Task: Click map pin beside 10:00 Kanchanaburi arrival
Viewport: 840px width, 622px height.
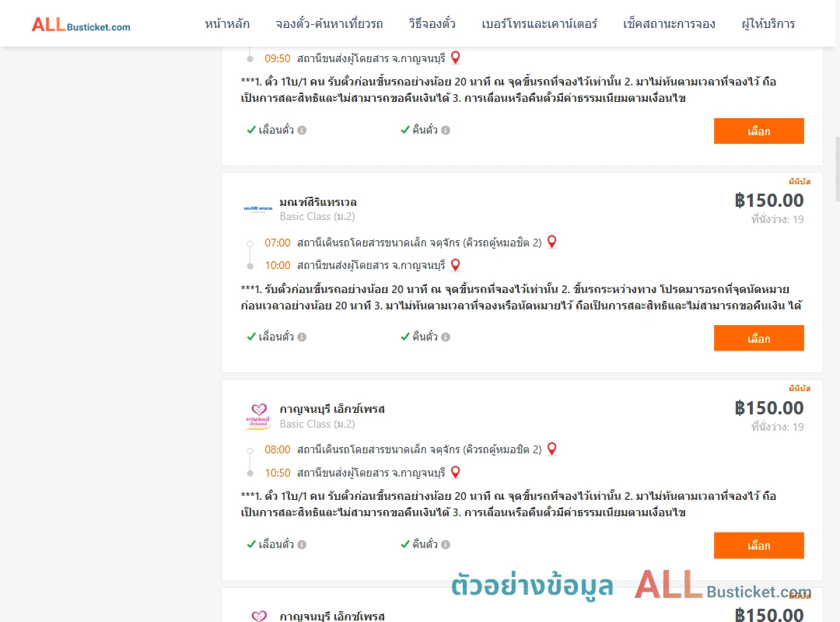Action: (x=455, y=265)
